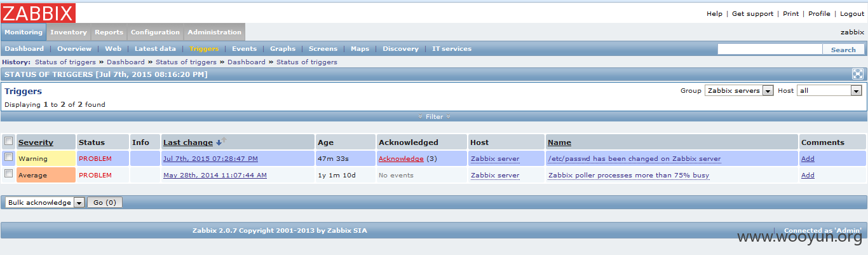
Task: Check the Average trigger row checkbox
Action: coord(8,174)
